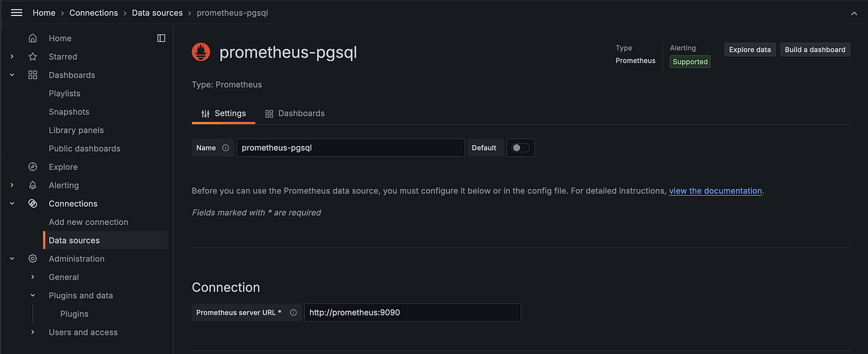The width and height of the screenshot is (868, 354).
Task: Click the Prometheus server URL field
Action: coord(412,312)
